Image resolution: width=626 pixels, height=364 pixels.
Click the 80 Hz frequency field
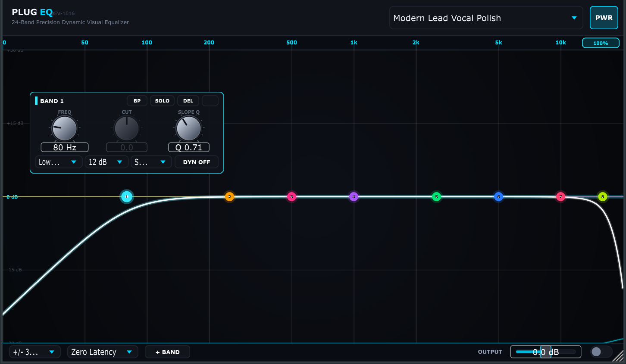pos(65,147)
